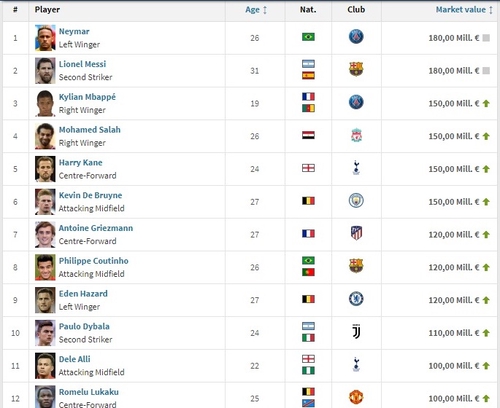Click Kevin De Bruyne's portrait thumbnail
The width and height of the screenshot is (500, 408).
tap(45, 202)
